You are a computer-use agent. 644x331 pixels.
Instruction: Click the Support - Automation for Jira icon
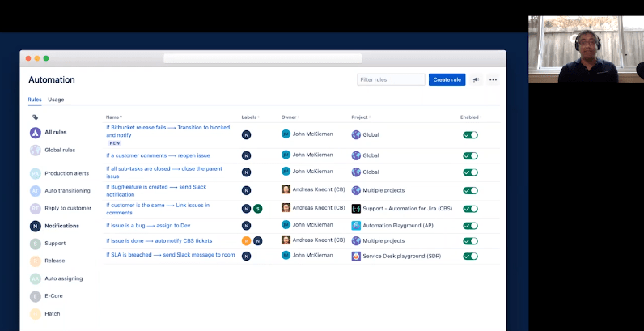356,208
